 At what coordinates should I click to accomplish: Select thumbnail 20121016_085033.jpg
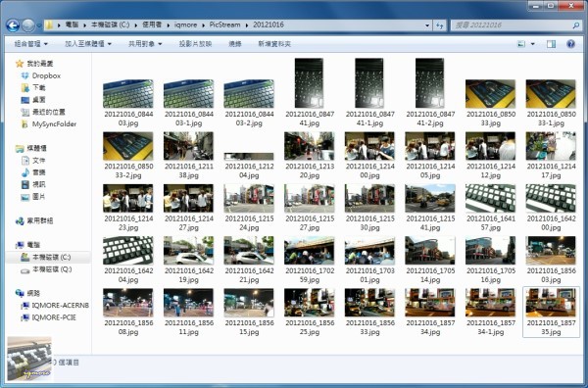tap(491, 94)
